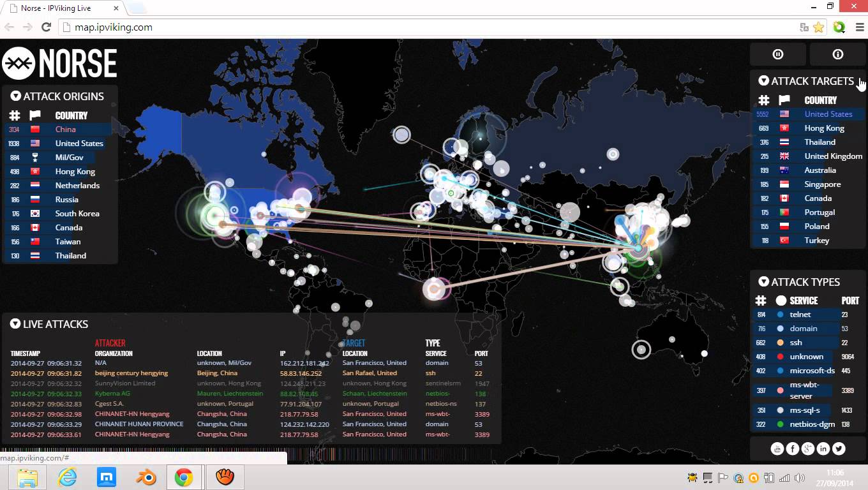Click the map.ipviking.com address bar
The height and width of the screenshot is (490, 868).
383,27
